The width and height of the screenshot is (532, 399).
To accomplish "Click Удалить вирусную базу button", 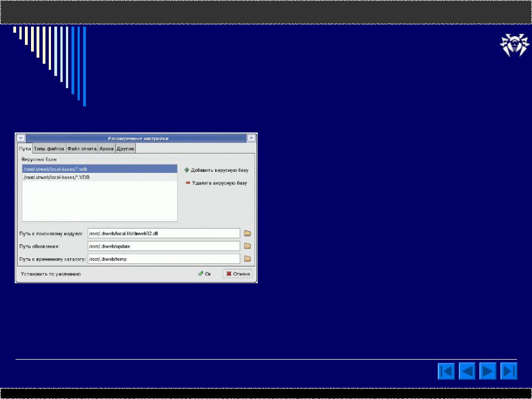I will pos(217,183).
